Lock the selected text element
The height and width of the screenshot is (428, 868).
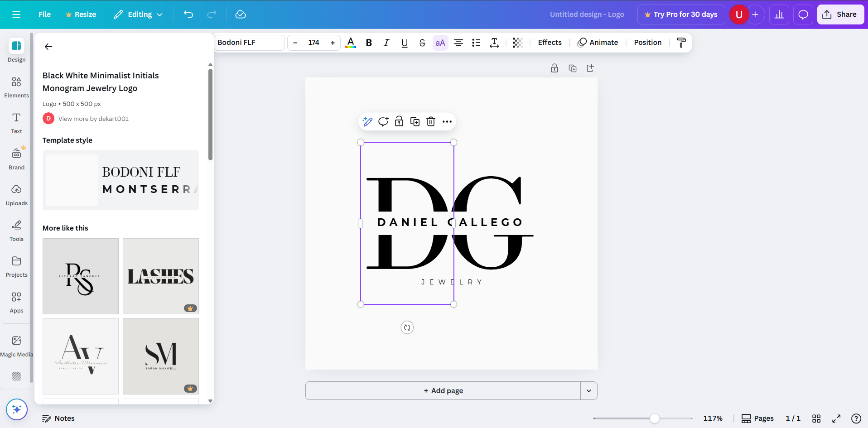click(399, 121)
